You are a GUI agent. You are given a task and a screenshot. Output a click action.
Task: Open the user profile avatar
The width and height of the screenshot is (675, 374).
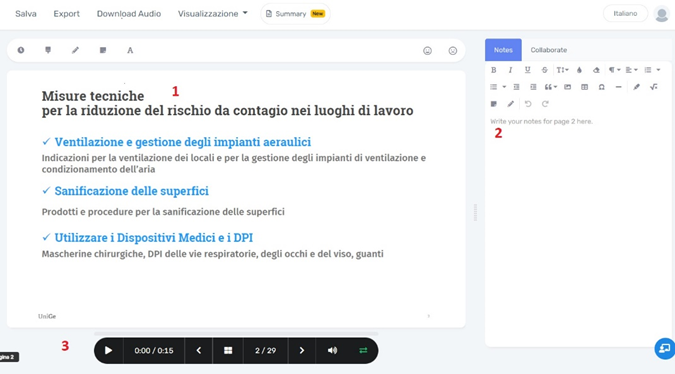pos(661,14)
